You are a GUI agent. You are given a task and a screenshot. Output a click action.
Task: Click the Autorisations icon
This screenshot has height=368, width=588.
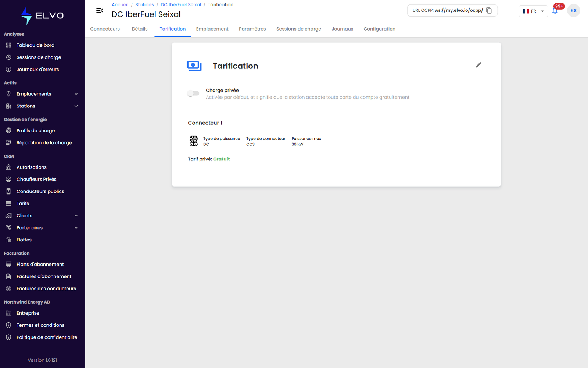[8, 167]
